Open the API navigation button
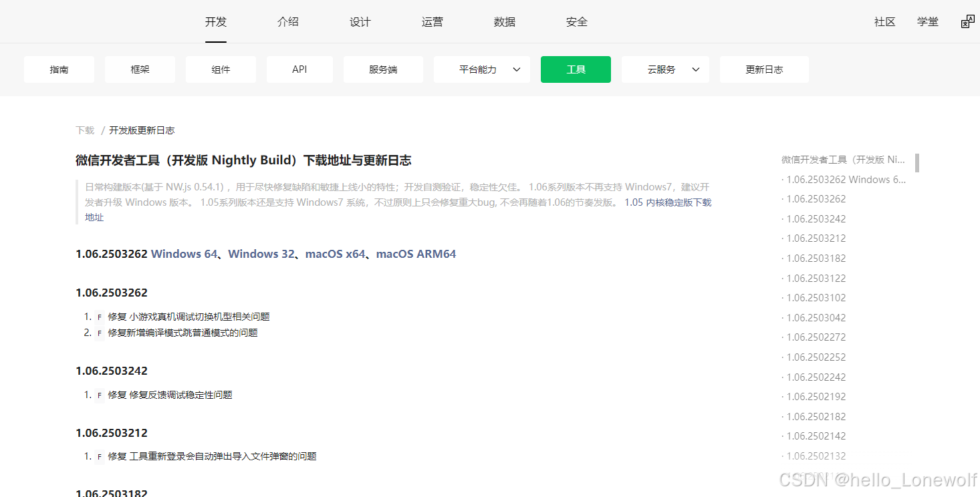 coord(299,69)
